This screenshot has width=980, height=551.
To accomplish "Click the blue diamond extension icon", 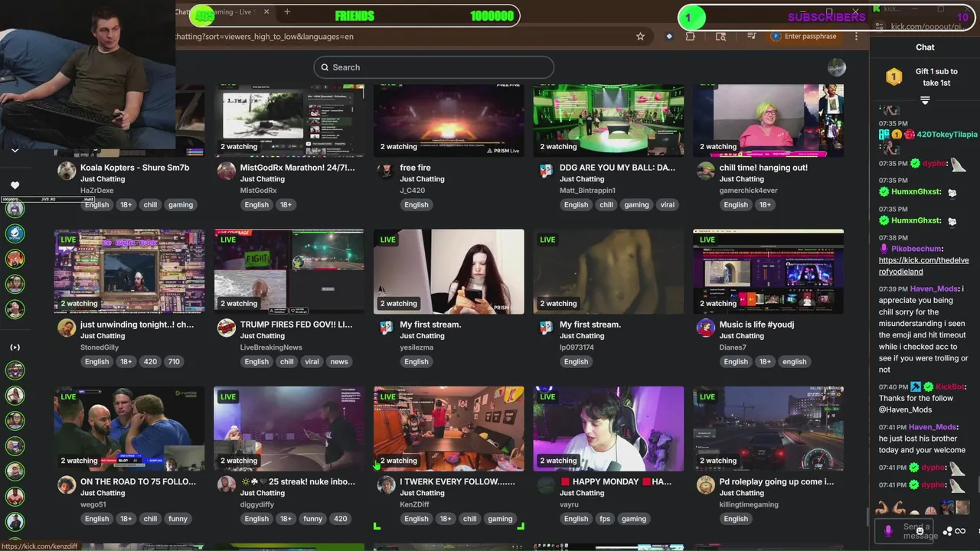I will (x=669, y=36).
